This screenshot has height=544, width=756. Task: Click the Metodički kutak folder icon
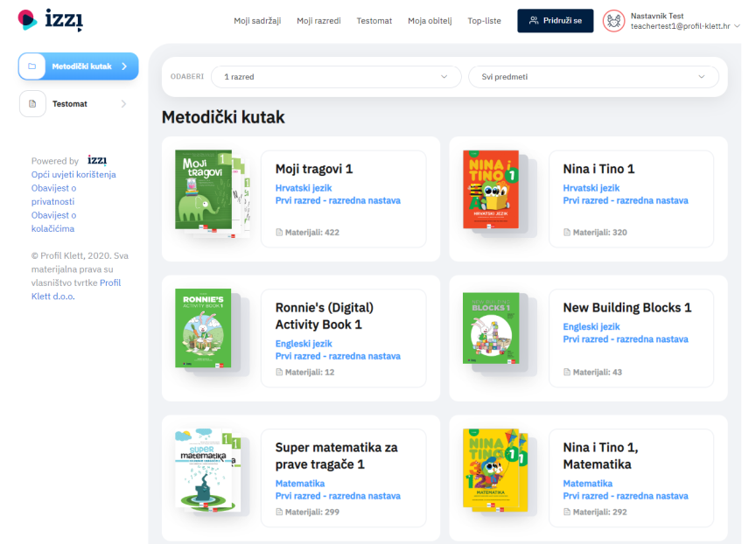click(32, 66)
